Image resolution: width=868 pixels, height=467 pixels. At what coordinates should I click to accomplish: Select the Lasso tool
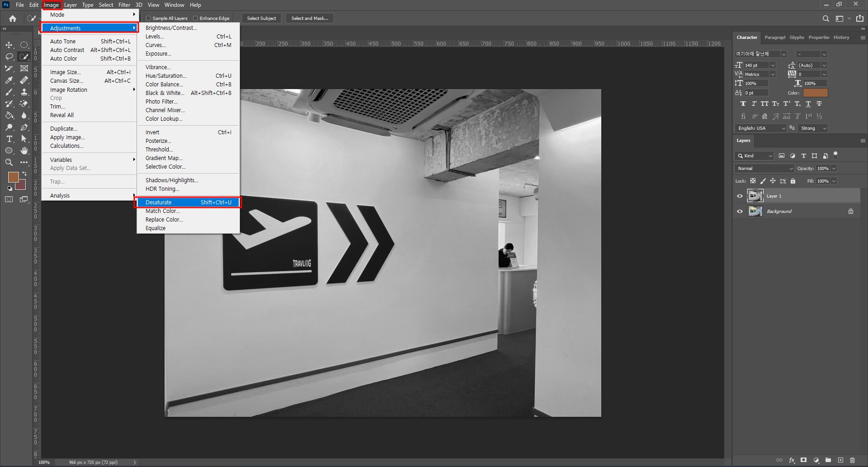9,57
